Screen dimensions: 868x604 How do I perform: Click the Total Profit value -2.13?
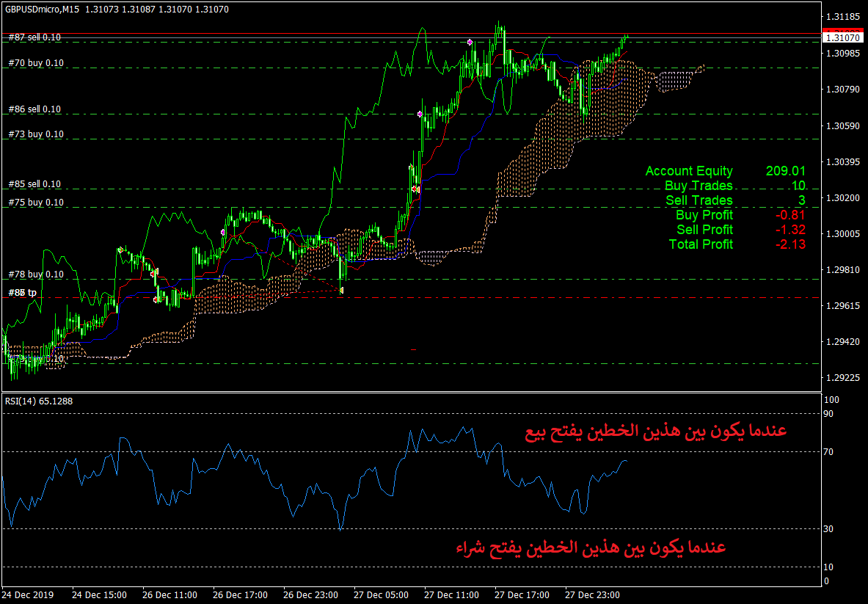(x=790, y=244)
